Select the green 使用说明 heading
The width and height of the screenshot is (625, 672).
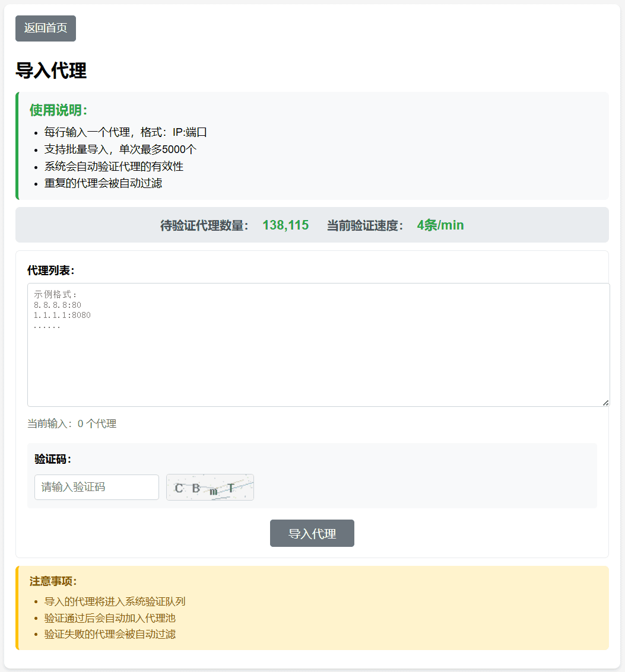pos(58,110)
